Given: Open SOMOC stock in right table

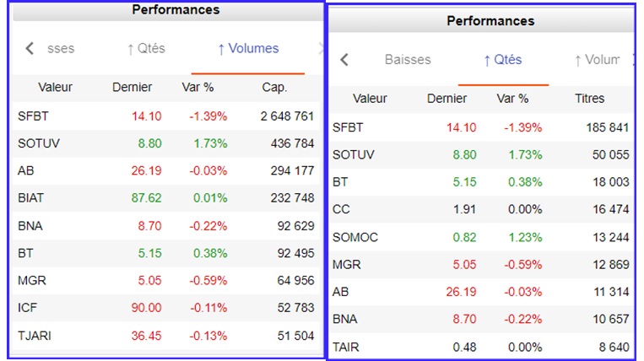Looking at the screenshot, I should click(355, 238).
